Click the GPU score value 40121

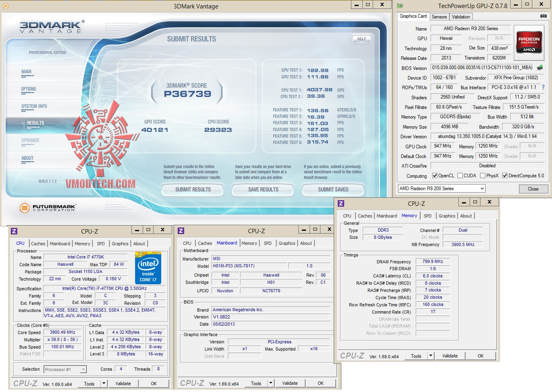coord(155,130)
